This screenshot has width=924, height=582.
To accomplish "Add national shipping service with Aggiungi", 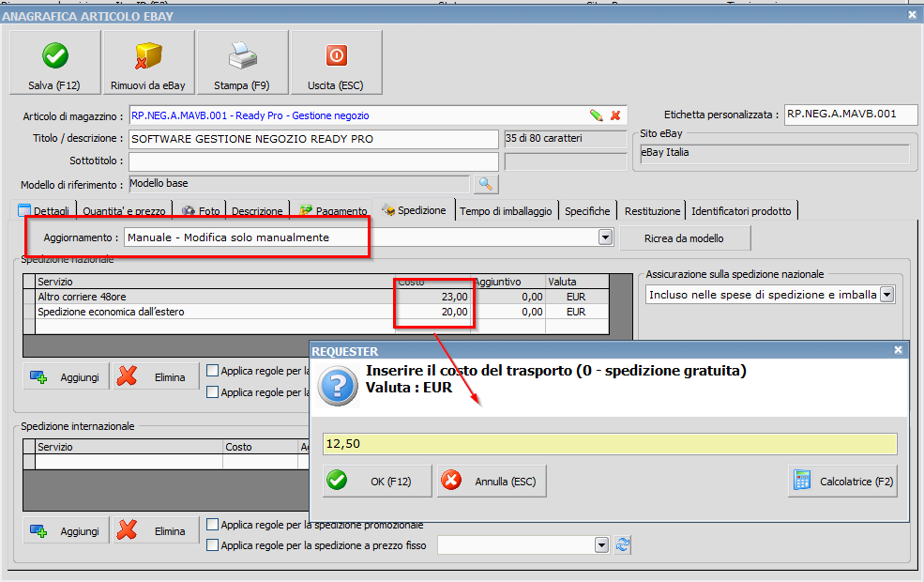I will (66, 377).
